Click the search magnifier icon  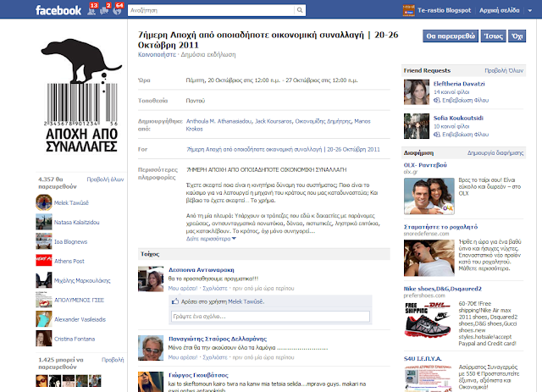click(300, 10)
